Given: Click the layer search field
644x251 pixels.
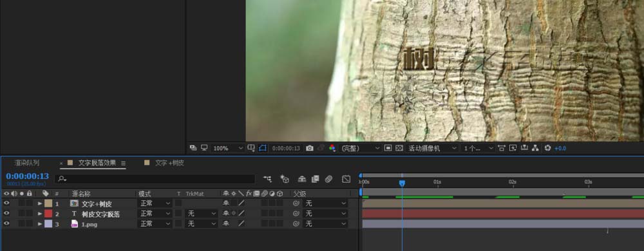Looking at the screenshot, I should [x=155, y=179].
